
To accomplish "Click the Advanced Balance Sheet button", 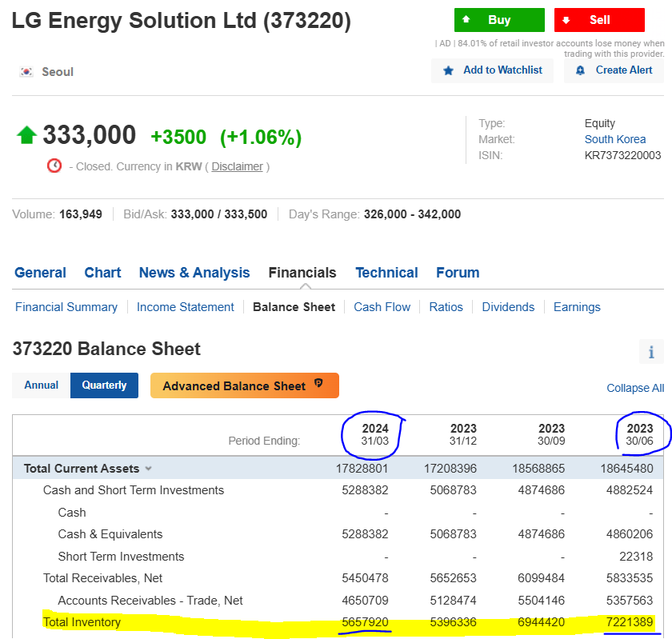I will tap(245, 385).
